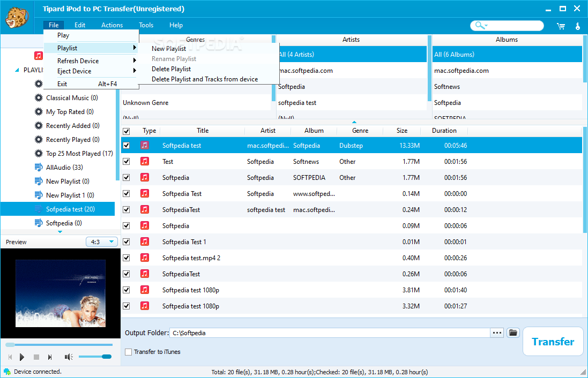Screen dimensions: 588x378
Task: Click gear icon beside Recently Played
Action: point(39,139)
